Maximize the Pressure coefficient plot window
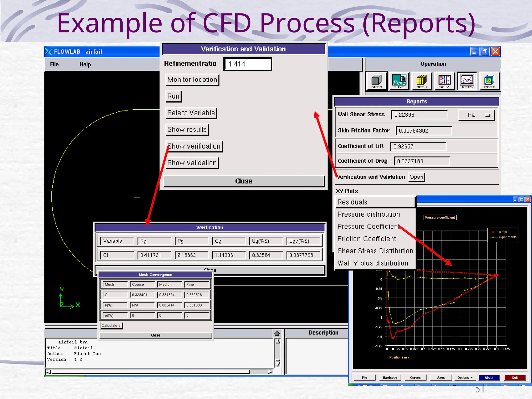 coord(522,199)
